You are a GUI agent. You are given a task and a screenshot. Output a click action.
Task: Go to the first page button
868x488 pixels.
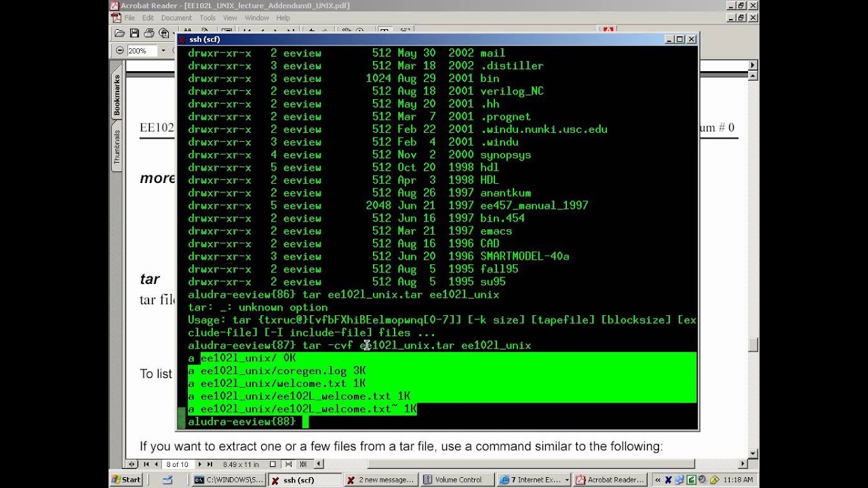click(146, 464)
